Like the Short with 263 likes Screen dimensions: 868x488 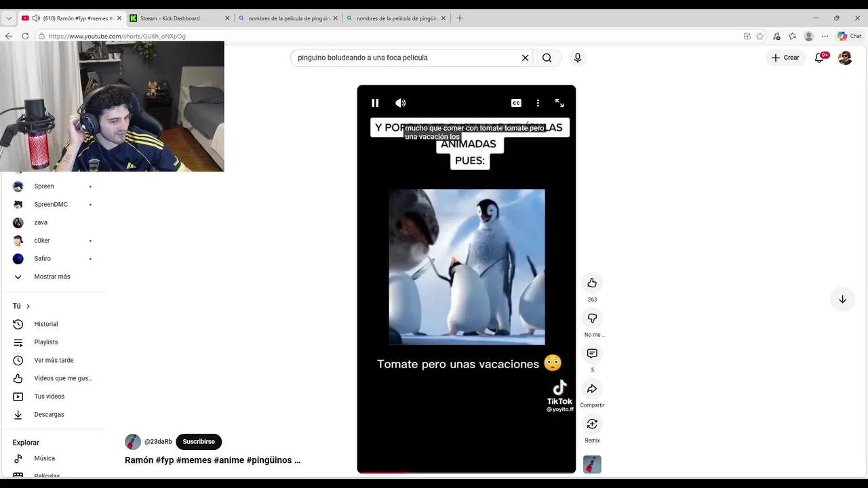(x=592, y=283)
